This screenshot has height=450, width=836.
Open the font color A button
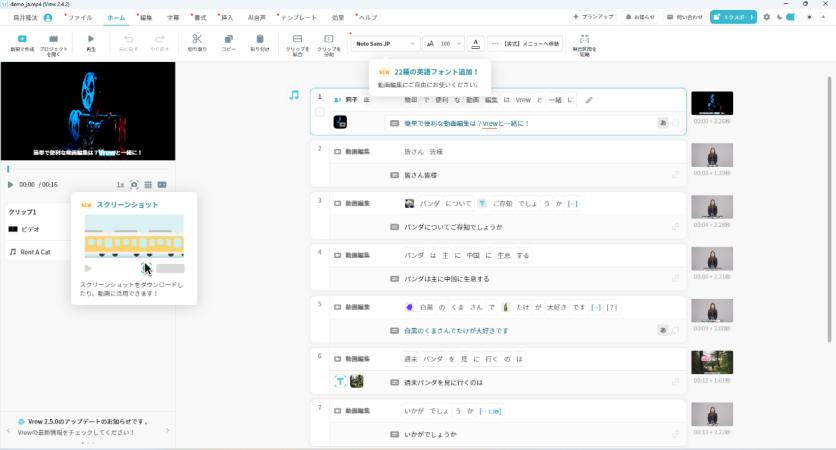(476, 44)
